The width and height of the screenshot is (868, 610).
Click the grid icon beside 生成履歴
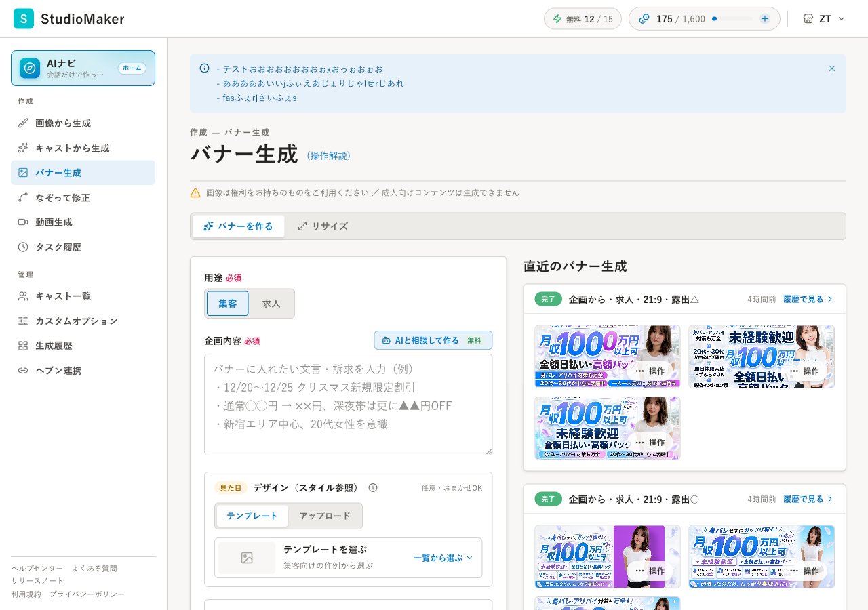(23, 346)
